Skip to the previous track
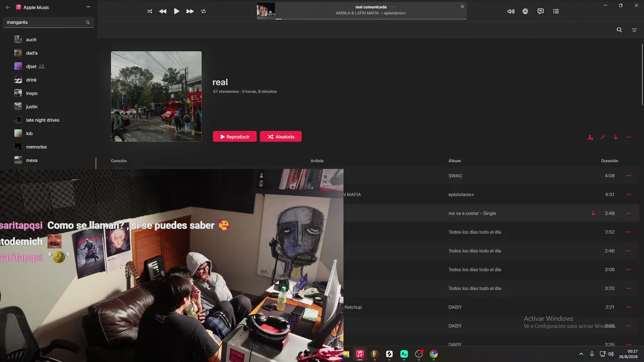 click(163, 11)
